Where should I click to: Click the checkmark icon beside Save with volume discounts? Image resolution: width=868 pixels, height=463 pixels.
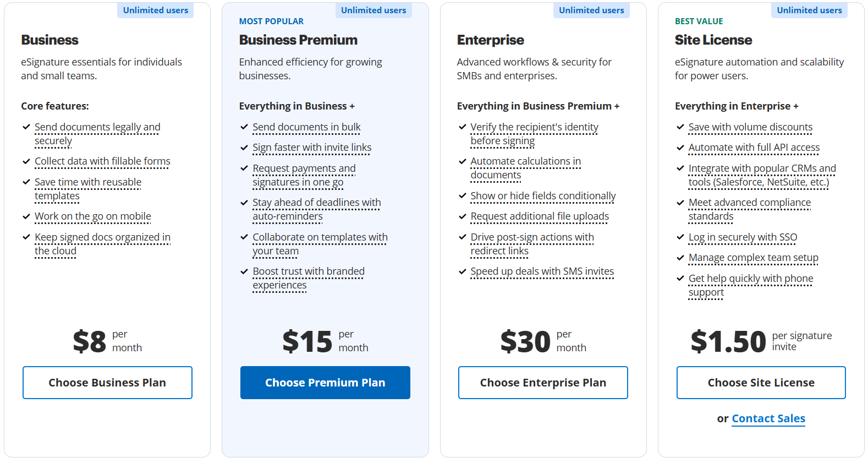(x=680, y=127)
